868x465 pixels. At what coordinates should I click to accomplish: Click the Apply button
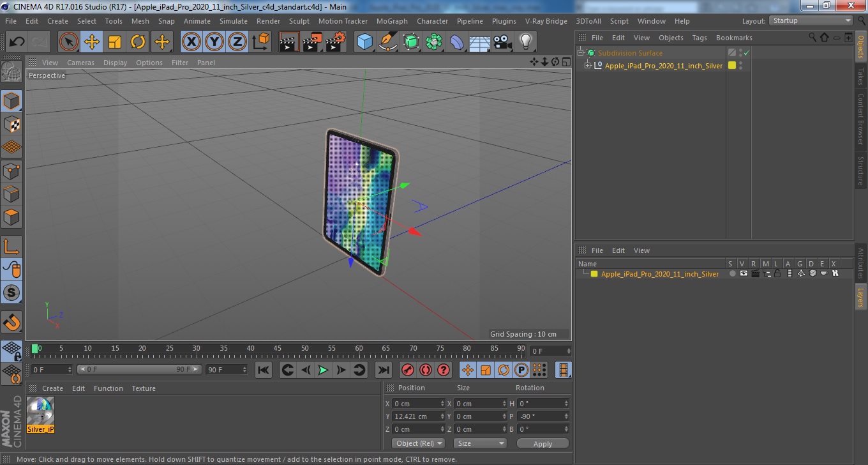coord(542,443)
